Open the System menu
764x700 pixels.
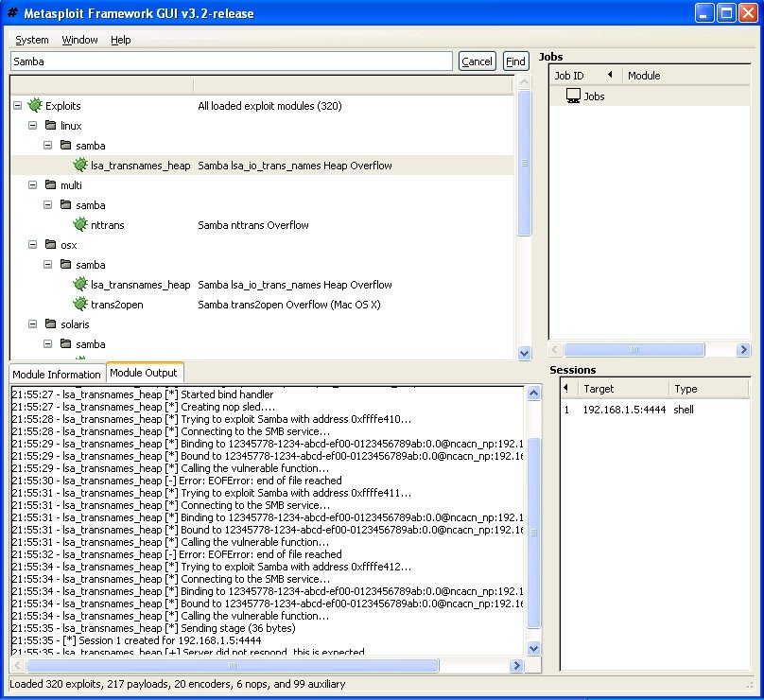pyautogui.click(x=32, y=40)
